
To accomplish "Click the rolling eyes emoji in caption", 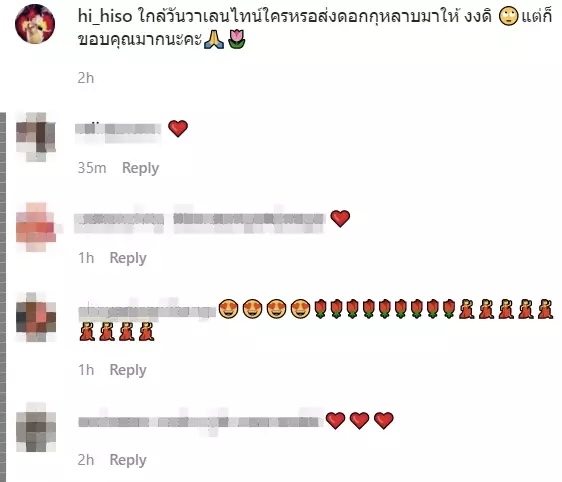I will (509, 16).
